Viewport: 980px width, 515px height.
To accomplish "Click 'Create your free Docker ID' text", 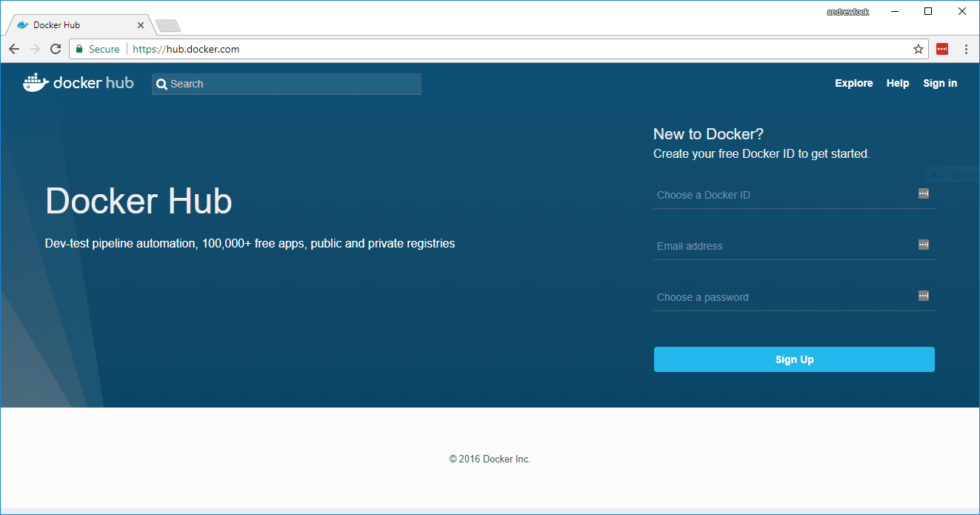I will tap(761, 154).
